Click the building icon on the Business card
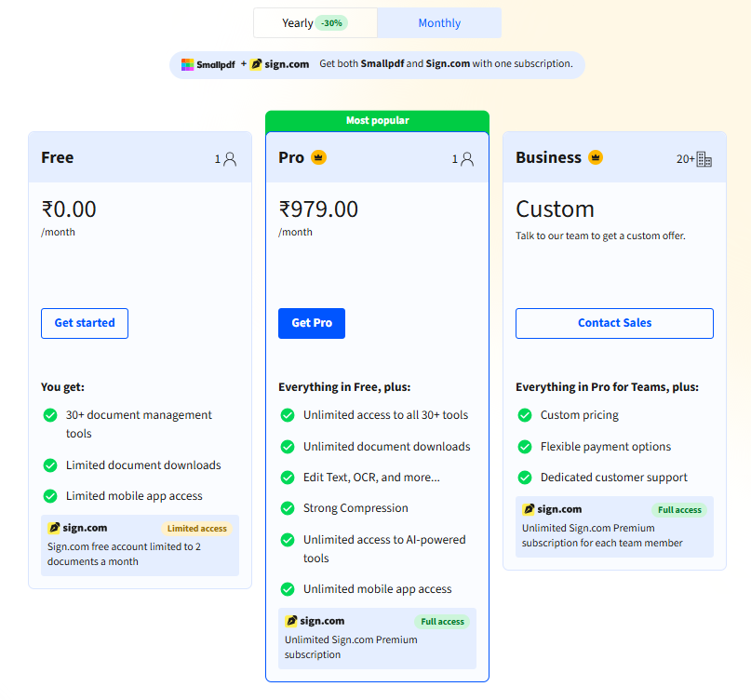 pyautogui.click(x=704, y=159)
